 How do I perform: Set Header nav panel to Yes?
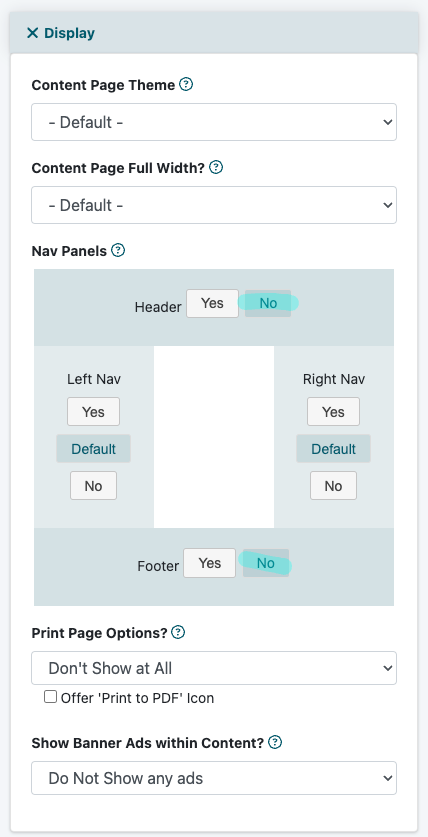pyautogui.click(x=212, y=304)
